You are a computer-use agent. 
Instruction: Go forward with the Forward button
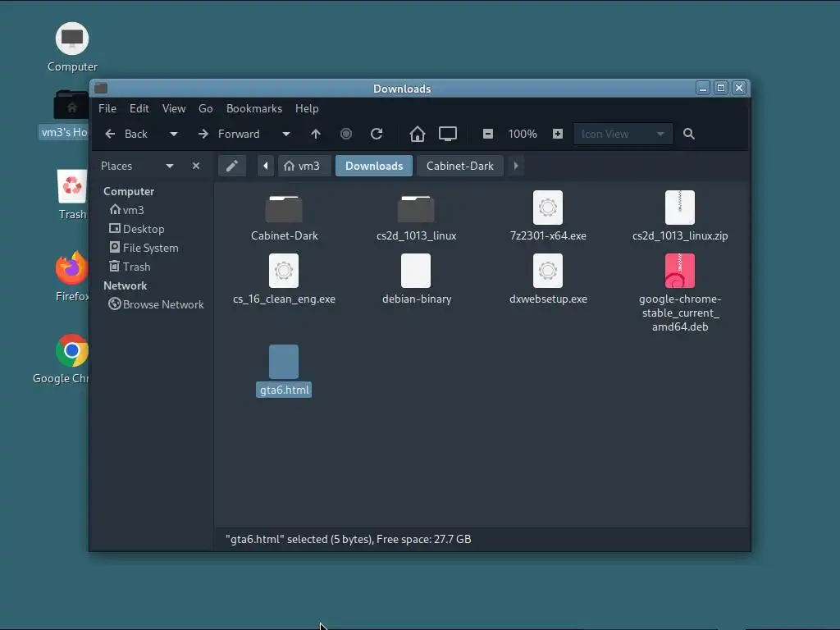click(x=230, y=134)
